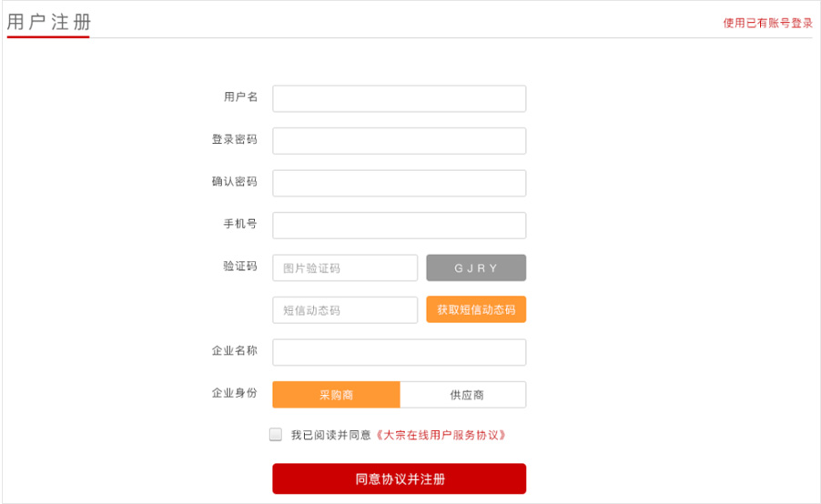Click the red 同意协议并注册 button
This screenshot has height=504, width=821.
click(x=399, y=479)
